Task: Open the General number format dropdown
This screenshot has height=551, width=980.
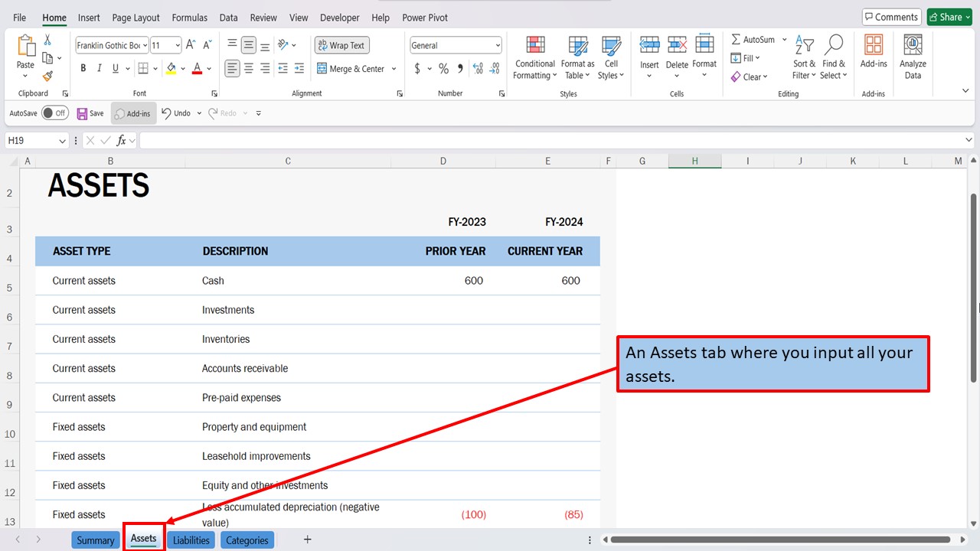Action: (x=497, y=46)
